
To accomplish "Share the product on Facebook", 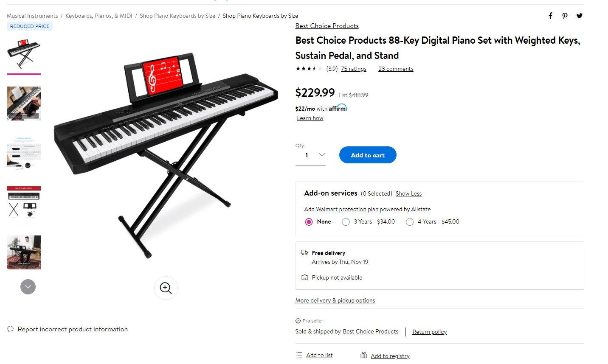I will [550, 16].
